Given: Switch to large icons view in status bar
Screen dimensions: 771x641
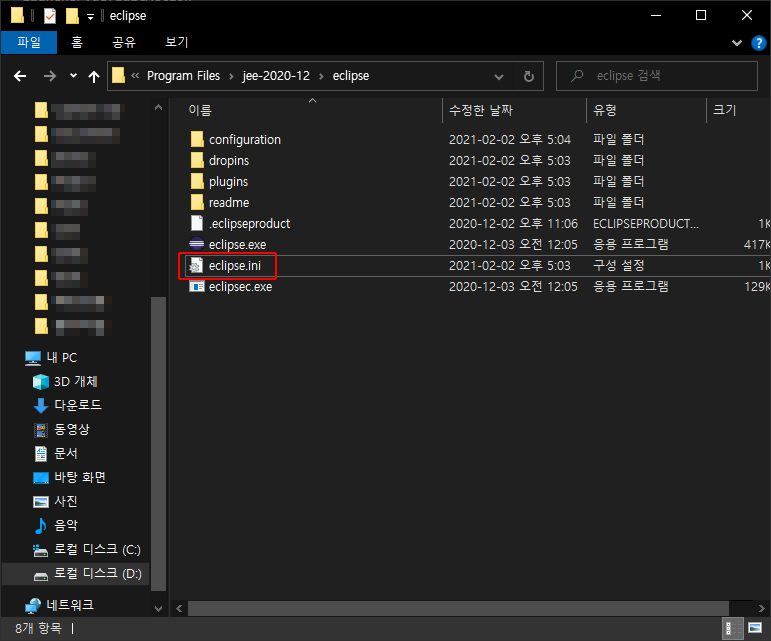Looking at the screenshot, I should tap(755, 628).
